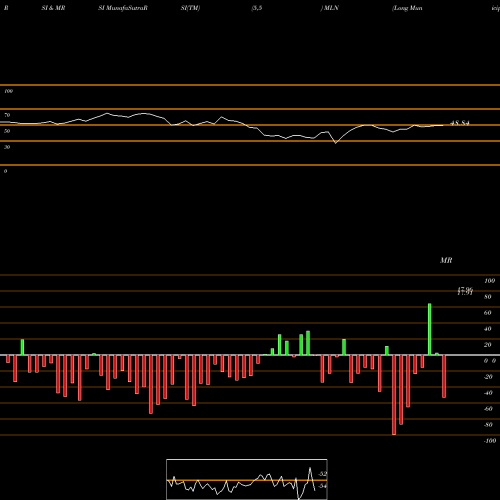Click the MR axis label 60

[x=488, y=313]
